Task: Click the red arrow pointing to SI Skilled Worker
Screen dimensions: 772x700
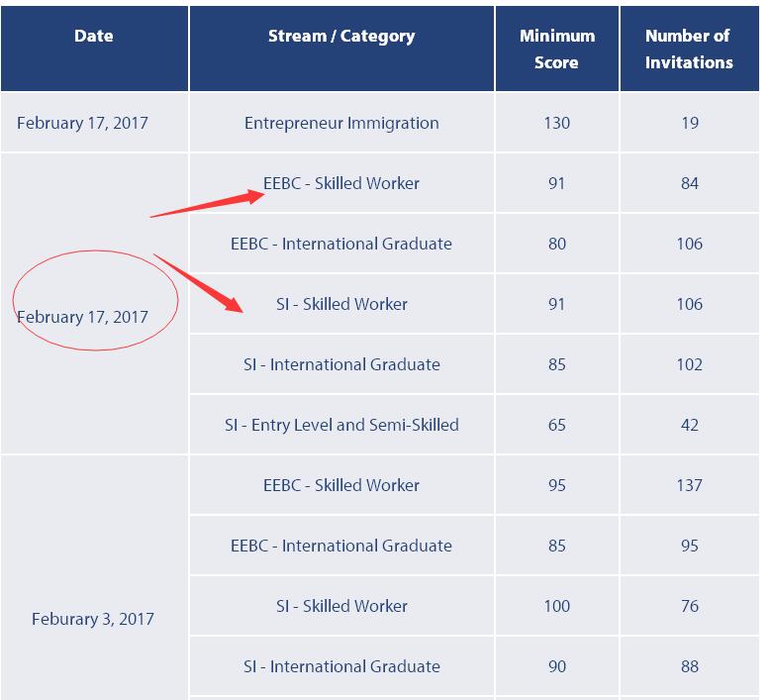Action: point(199,283)
